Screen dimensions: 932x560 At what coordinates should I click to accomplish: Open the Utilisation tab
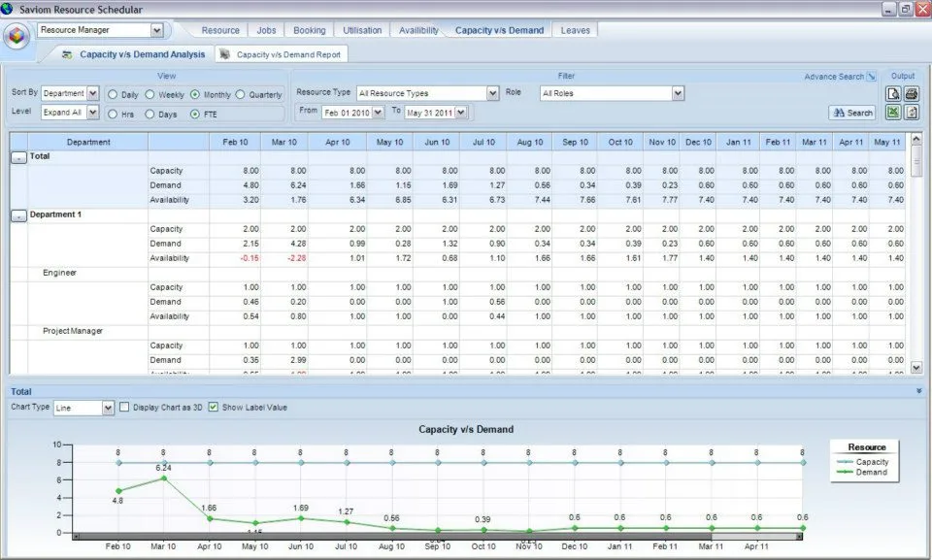pos(362,30)
